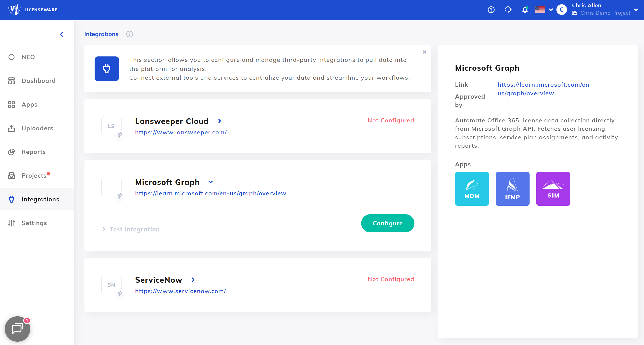Expand the Lansweeper Cloud integration
The height and width of the screenshot is (345, 644).
pos(219,121)
